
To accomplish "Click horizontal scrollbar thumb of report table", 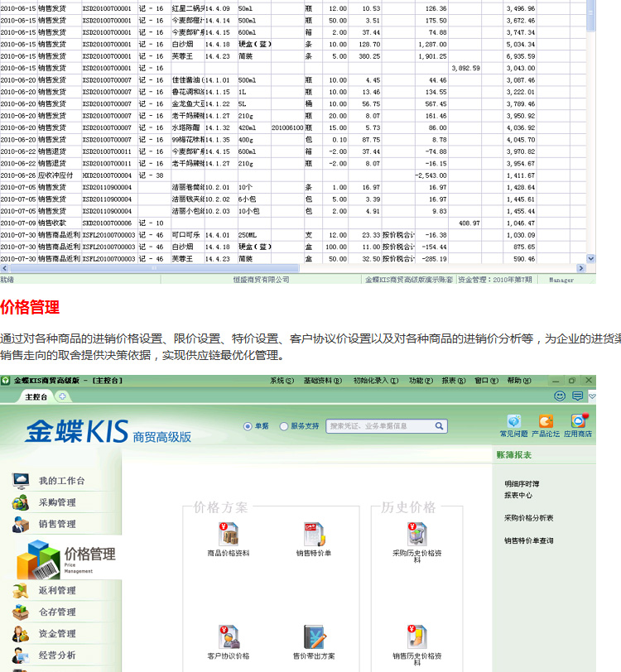I will pyautogui.click(x=154, y=268).
